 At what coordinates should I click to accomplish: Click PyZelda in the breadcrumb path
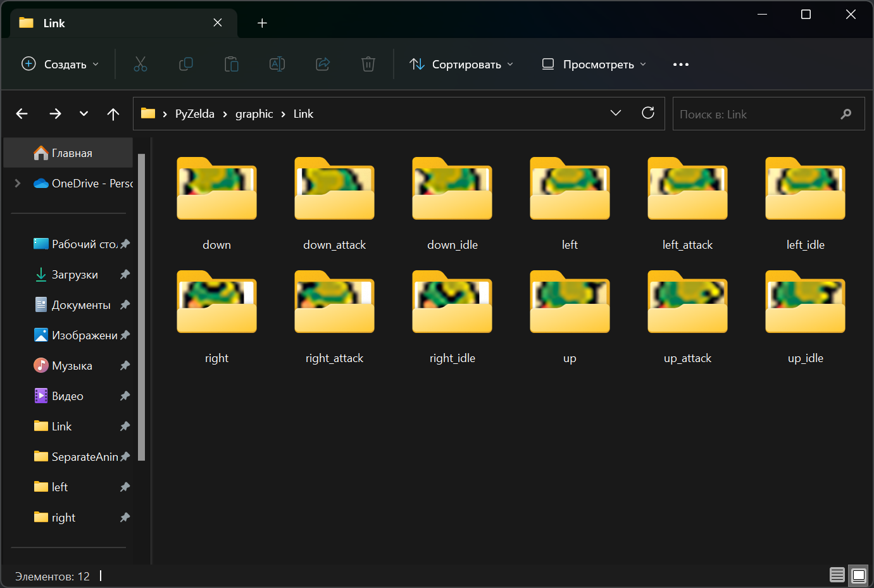[195, 114]
